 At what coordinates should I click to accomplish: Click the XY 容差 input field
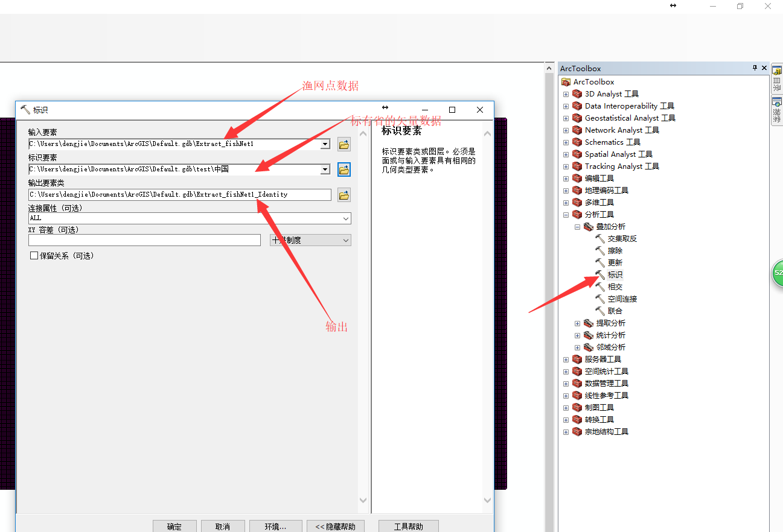coord(144,240)
